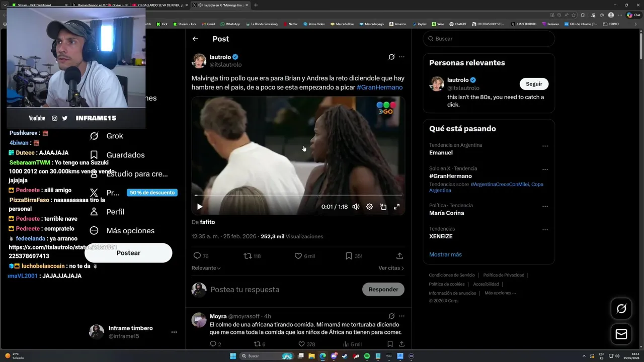Repost Moyra's reply with 6 reposts

(x=257, y=344)
